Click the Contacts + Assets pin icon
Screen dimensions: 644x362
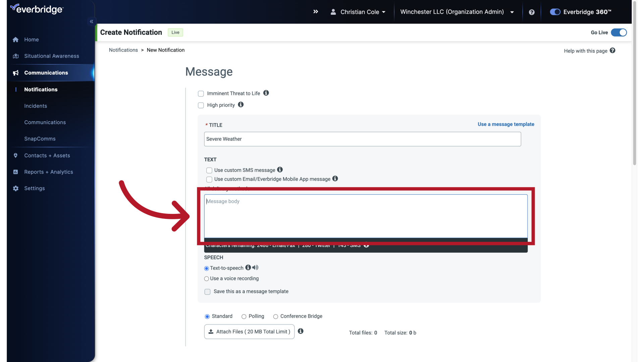[16, 155]
